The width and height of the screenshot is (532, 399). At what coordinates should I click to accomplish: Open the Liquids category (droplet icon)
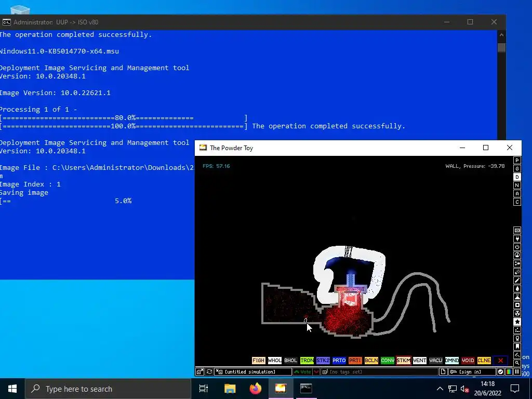(517, 288)
